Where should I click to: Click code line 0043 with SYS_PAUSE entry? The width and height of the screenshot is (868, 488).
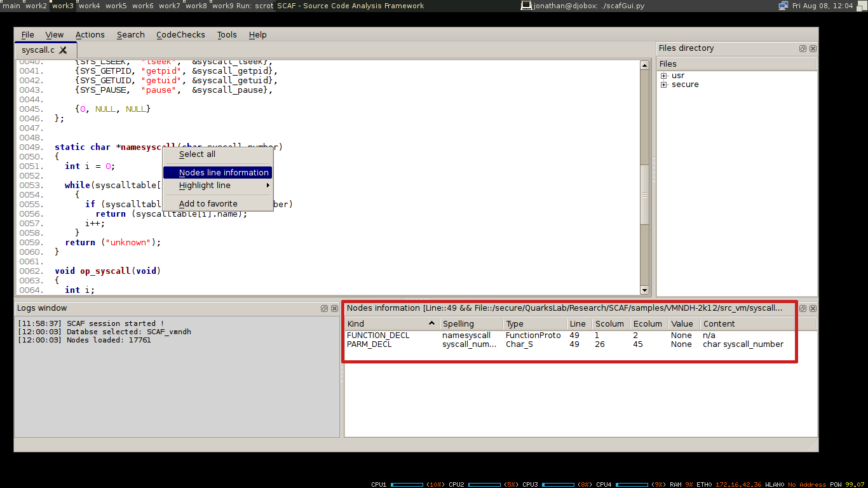(x=173, y=90)
